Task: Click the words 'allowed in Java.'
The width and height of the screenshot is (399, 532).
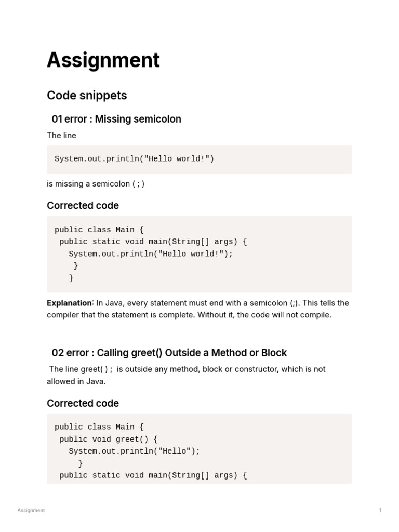Action: [x=76, y=381]
